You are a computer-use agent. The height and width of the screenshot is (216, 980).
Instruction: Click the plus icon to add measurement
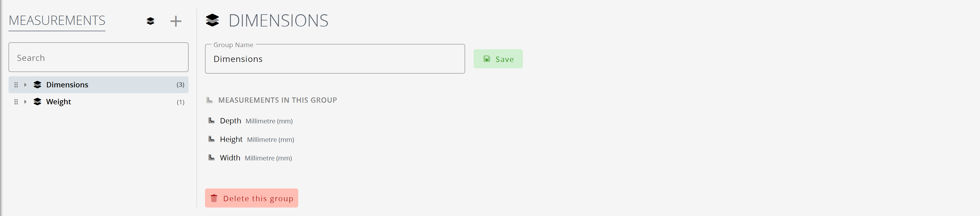tap(175, 21)
